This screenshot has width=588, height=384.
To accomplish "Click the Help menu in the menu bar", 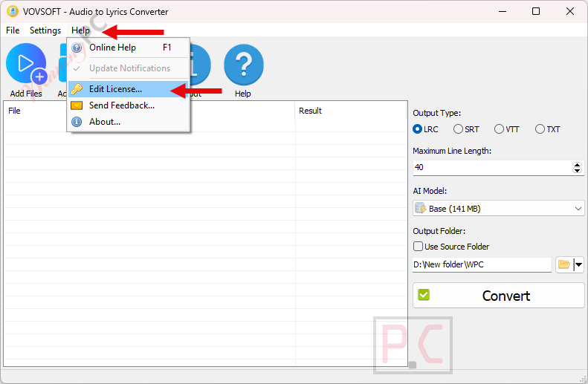I will (80, 30).
